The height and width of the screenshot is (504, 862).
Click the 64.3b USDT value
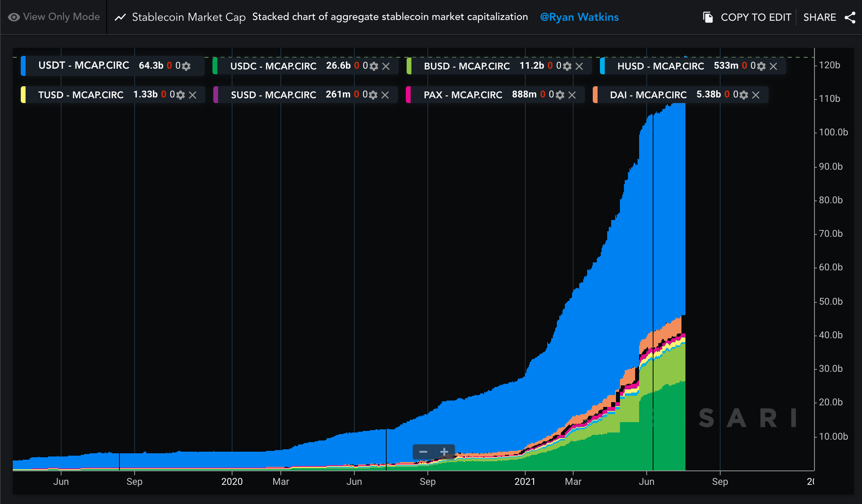pos(151,65)
